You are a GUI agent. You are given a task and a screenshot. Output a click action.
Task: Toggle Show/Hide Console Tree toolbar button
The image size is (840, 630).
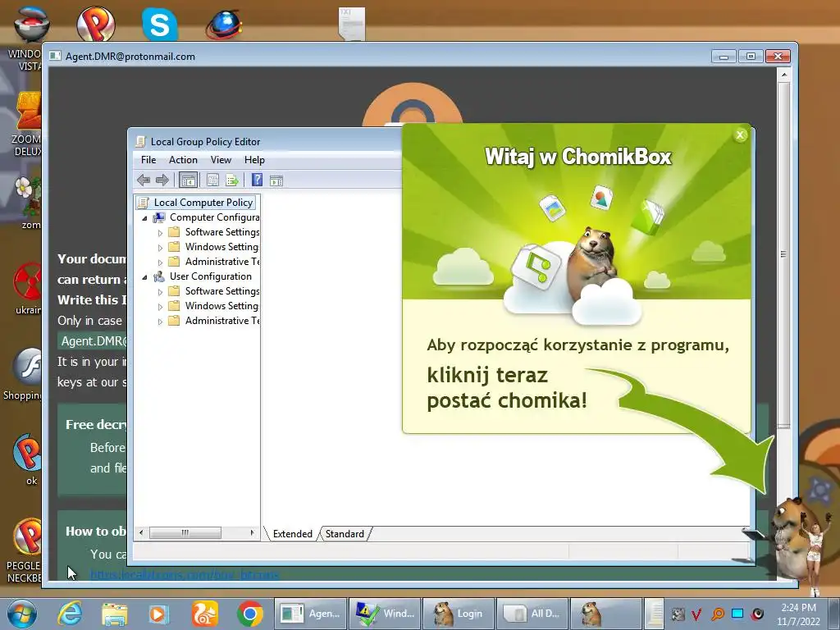point(188,180)
